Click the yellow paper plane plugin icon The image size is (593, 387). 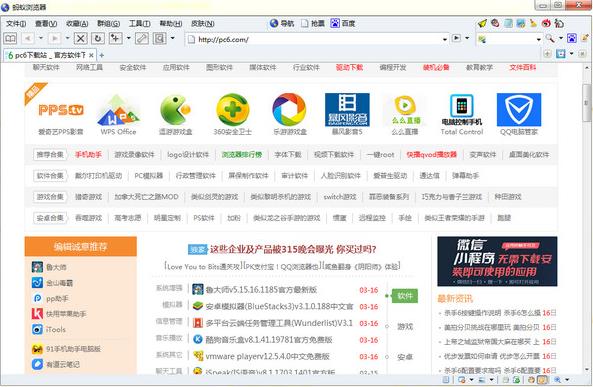click(x=482, y=23)
